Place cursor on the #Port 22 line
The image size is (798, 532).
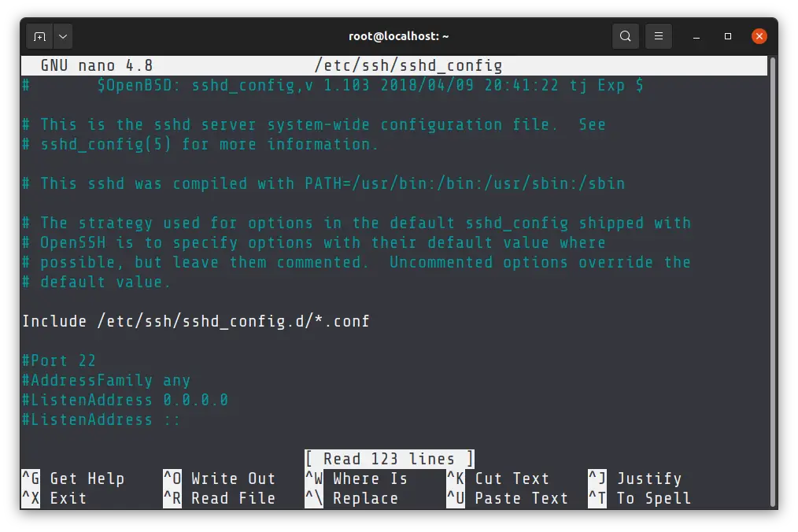59,360
